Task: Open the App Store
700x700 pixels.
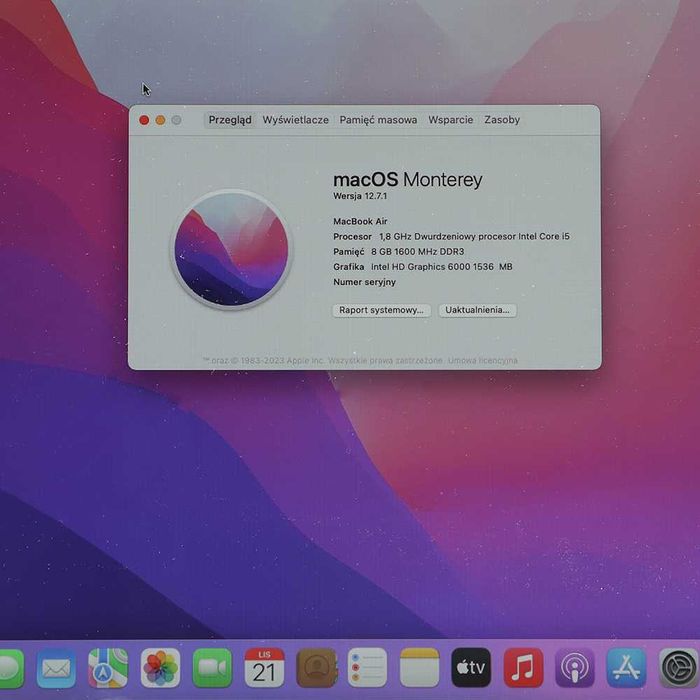Action: pyautogui.click(x=626, y=668)
